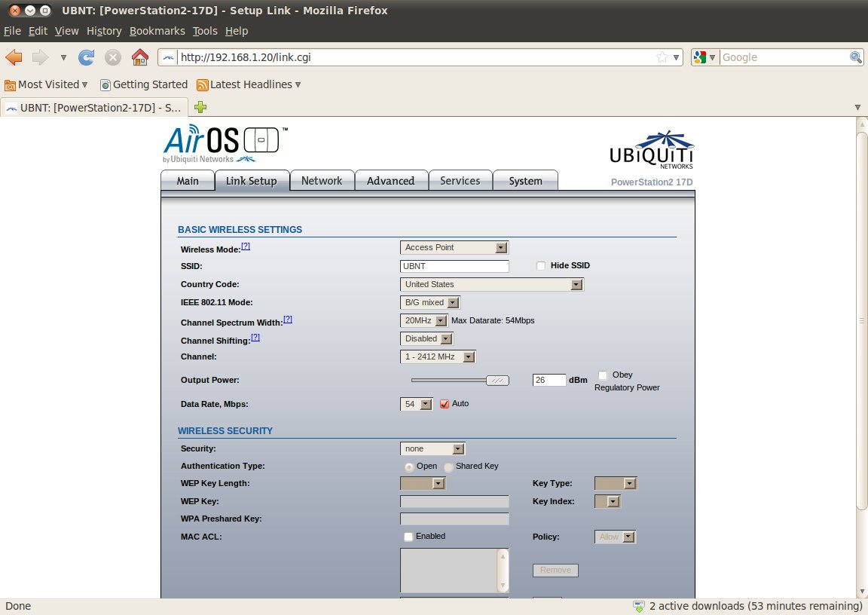Click the downloads icon in the status bar

pos(639,606)
